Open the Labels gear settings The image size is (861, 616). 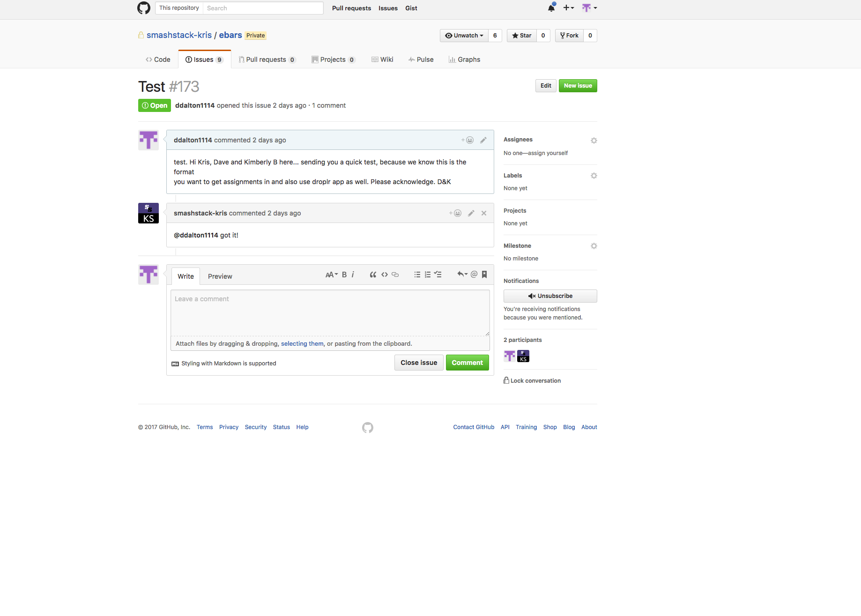(594, 176)
